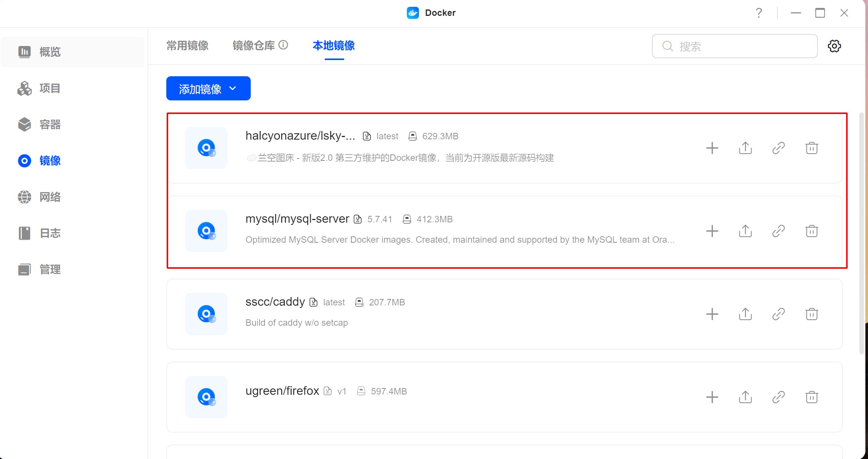868x459 pixels.
Task: Click the info icon beside 镜像仓库
Action: [x=283, y=45]
